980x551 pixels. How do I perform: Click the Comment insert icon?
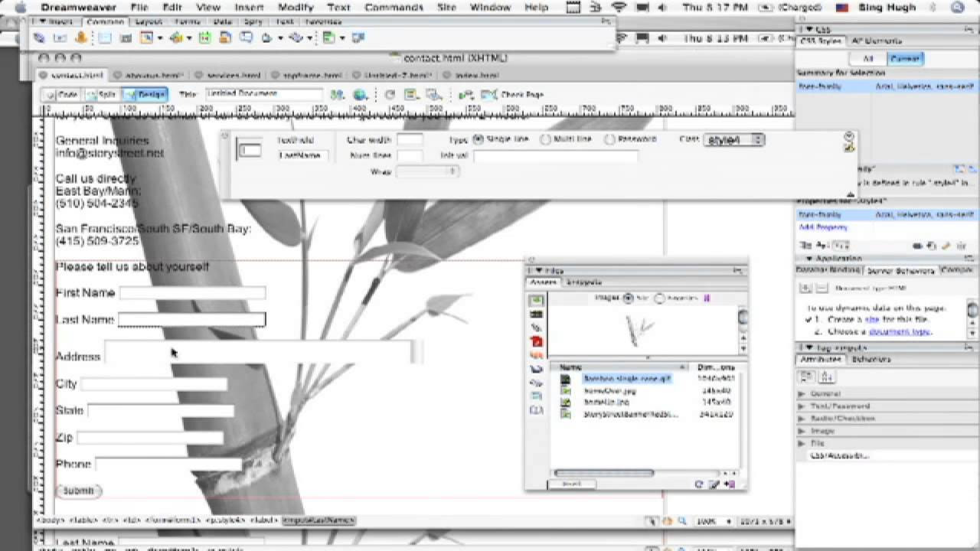coord(247,37)
